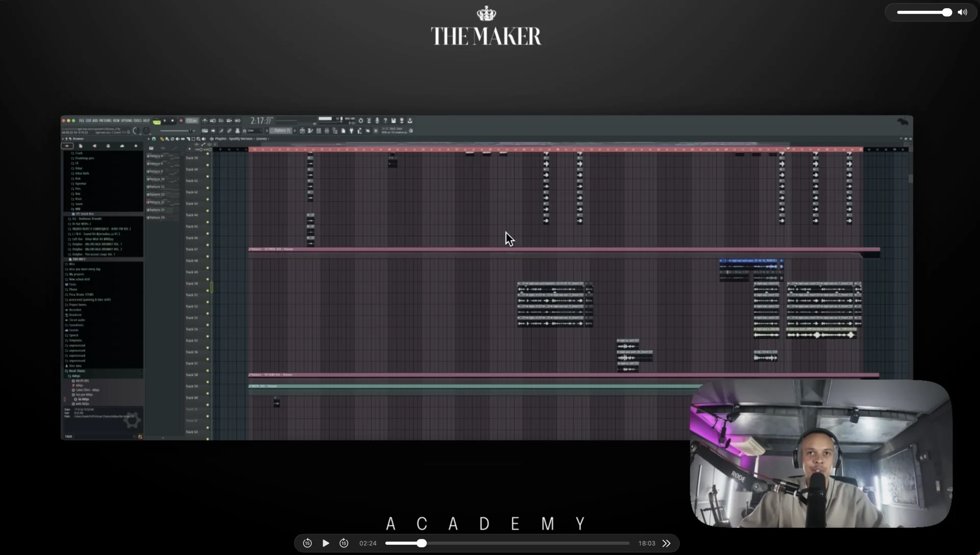This screenshot has height=555, width=980.
Task: Toggle the green Pattern/Song mode switch
Action: [157, 122]
